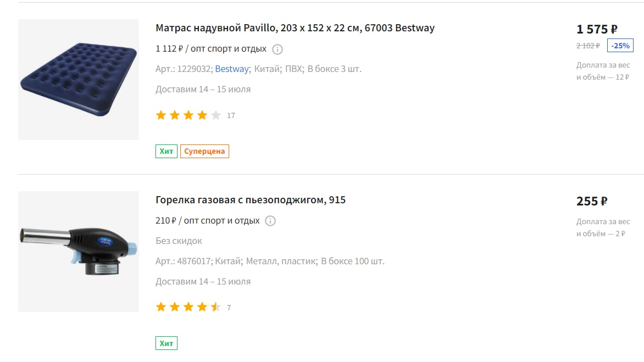Click the -25% discount badge
This screenshot has width=644, height=362.
tap(620, 46)
